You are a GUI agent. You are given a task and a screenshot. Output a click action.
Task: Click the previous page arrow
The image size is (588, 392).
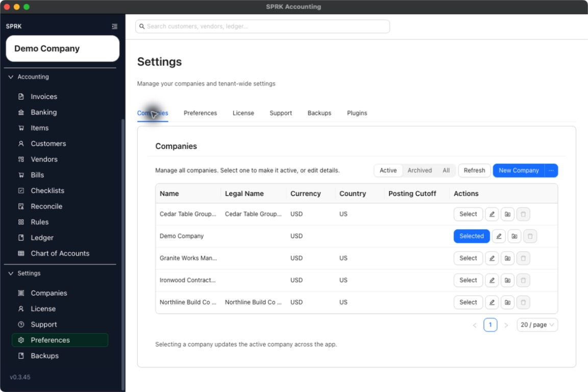pyautogui.click(x=475, y=325)
